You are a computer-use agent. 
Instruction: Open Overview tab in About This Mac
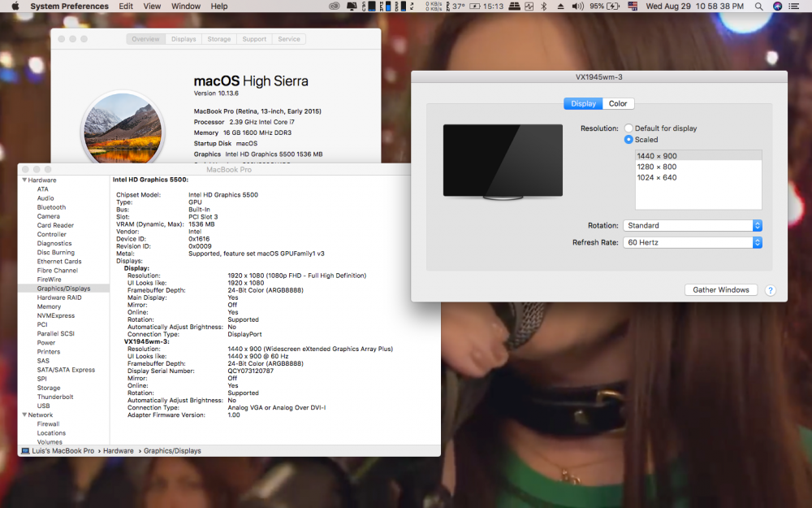click(145, 39)
